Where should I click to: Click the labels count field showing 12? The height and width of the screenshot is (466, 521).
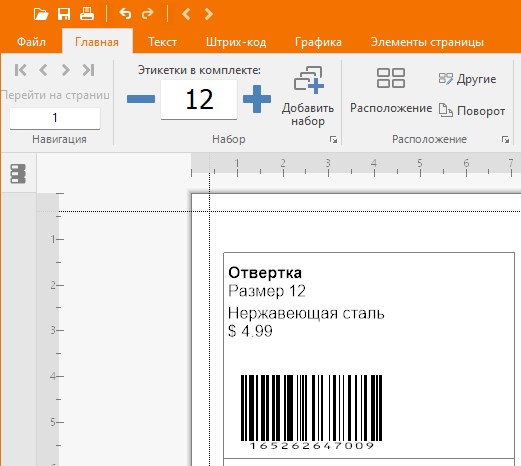coord(199,99)
